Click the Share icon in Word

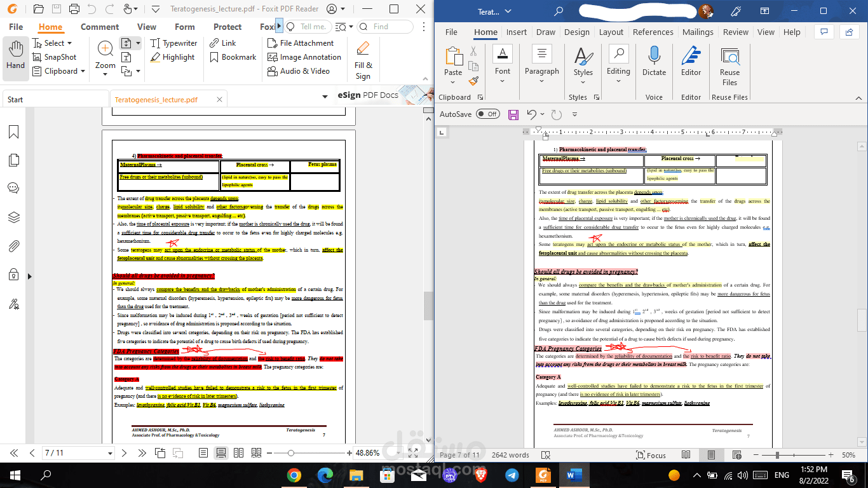849,32
